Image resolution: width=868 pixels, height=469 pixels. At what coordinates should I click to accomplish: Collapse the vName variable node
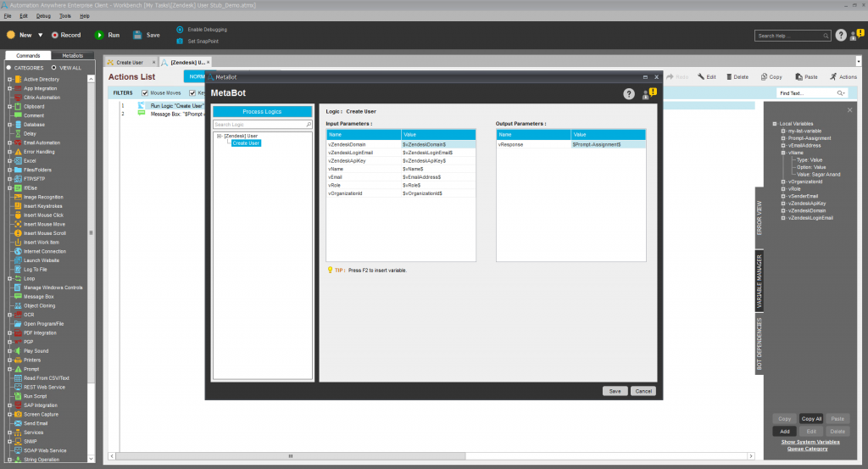tap(783, 153)
